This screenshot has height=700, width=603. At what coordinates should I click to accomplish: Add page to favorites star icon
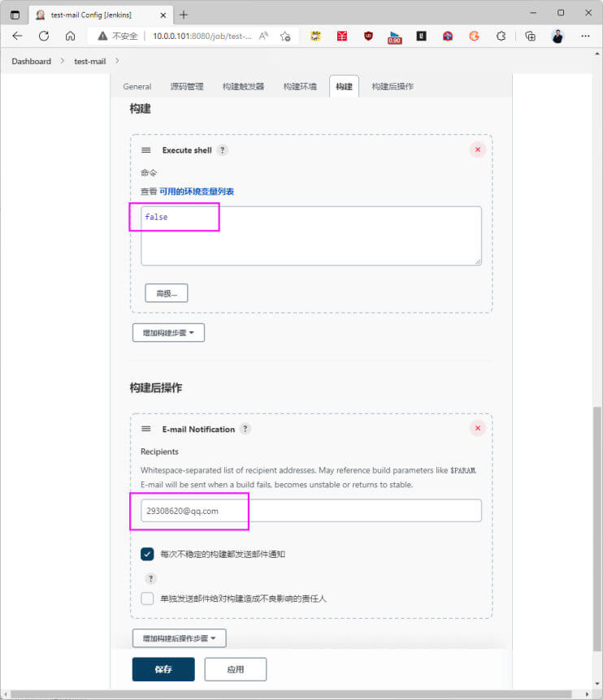coord(285,37)
